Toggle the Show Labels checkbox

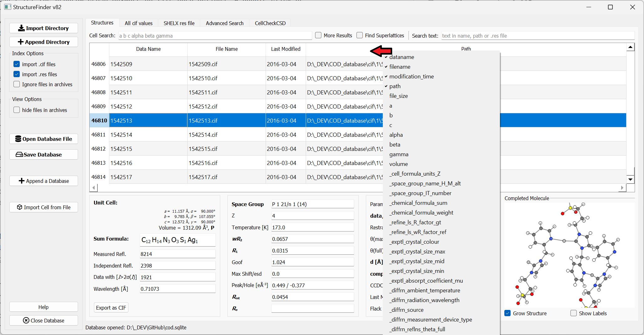[574, 313]
